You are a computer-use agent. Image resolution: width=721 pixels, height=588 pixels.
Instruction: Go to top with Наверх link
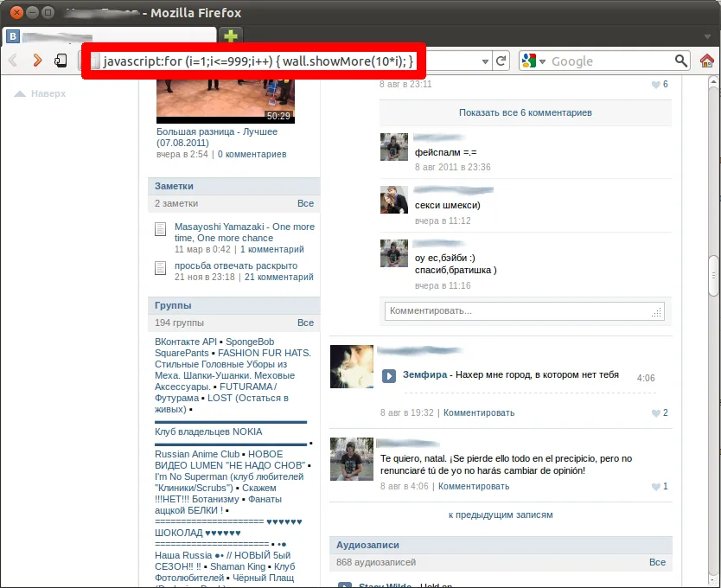(41, 93)
